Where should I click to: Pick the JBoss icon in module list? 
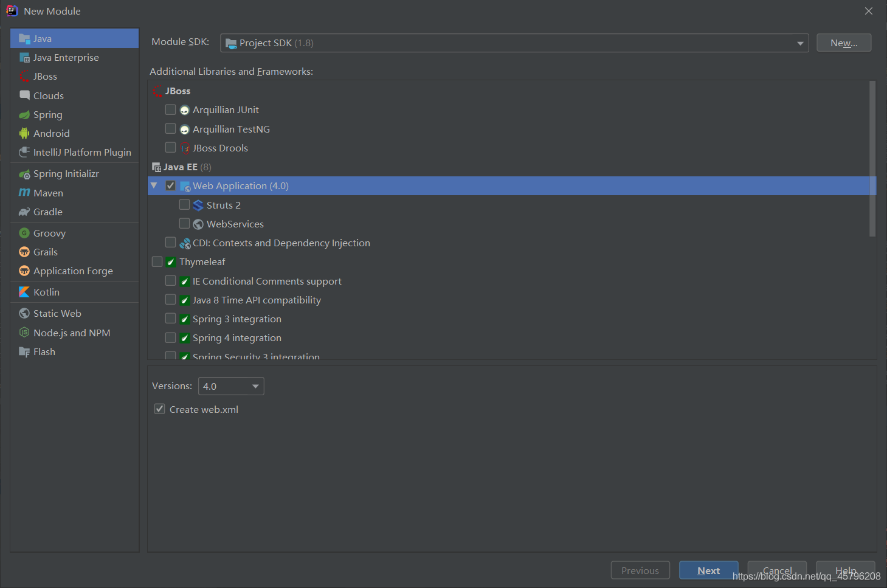click(x=24, y=77)
